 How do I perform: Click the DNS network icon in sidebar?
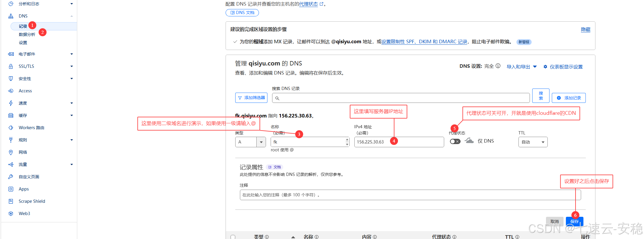coord(11,16)
